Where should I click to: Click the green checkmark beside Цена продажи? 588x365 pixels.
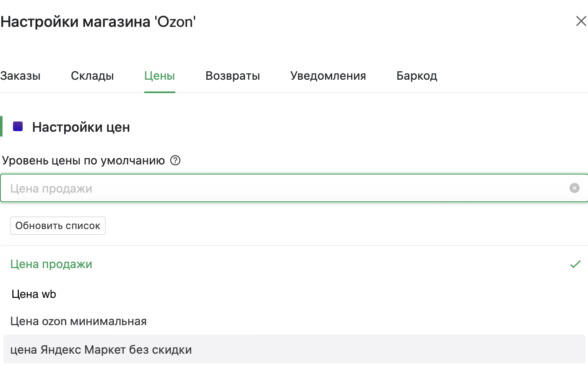(x=575, y=264)
